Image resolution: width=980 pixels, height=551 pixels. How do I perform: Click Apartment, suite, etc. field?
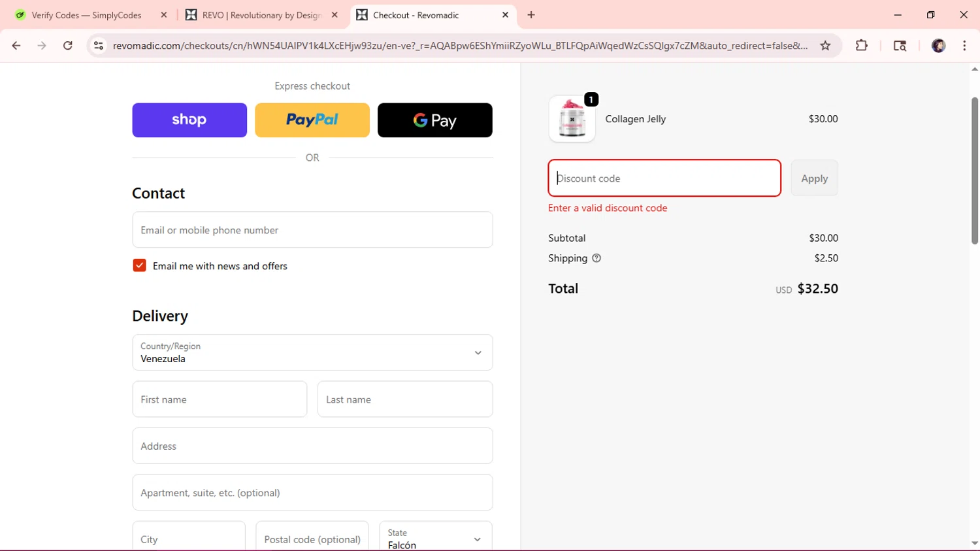(x=312, y=492)
